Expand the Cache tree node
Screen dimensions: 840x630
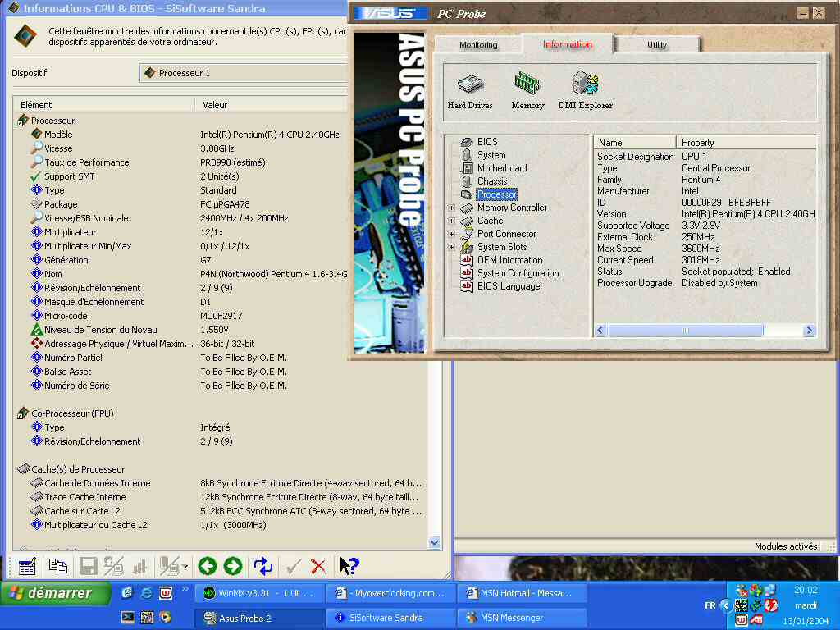(451, 221)
